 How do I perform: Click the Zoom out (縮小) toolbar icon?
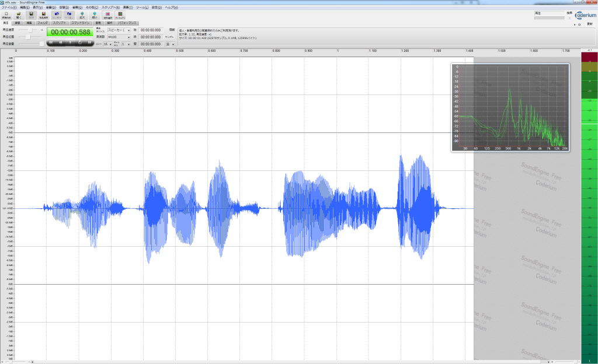click(95, 15)
